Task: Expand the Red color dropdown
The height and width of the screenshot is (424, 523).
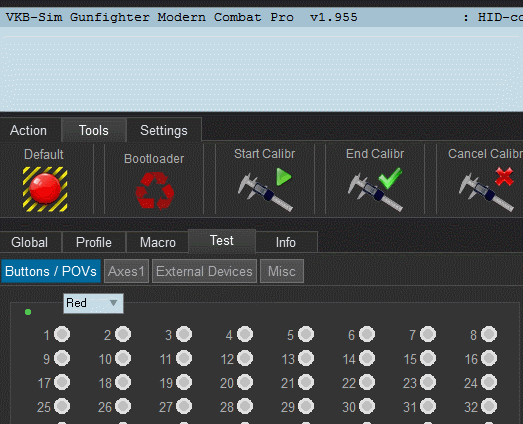Action: (x=93, y=303)
